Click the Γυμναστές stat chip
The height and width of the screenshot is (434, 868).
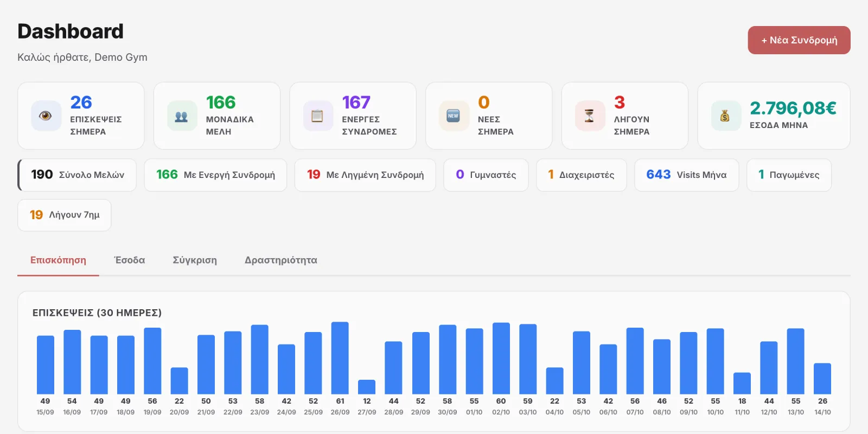pyautogui.click(x=486, y=175)
